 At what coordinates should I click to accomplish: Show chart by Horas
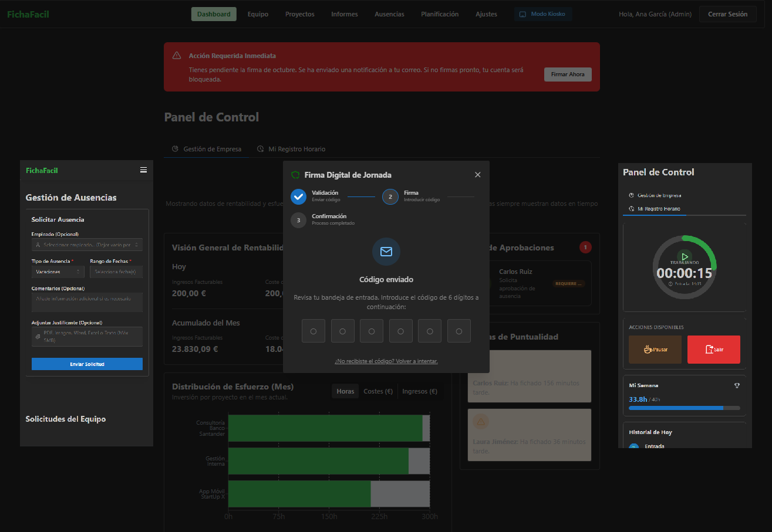(345, 391)
